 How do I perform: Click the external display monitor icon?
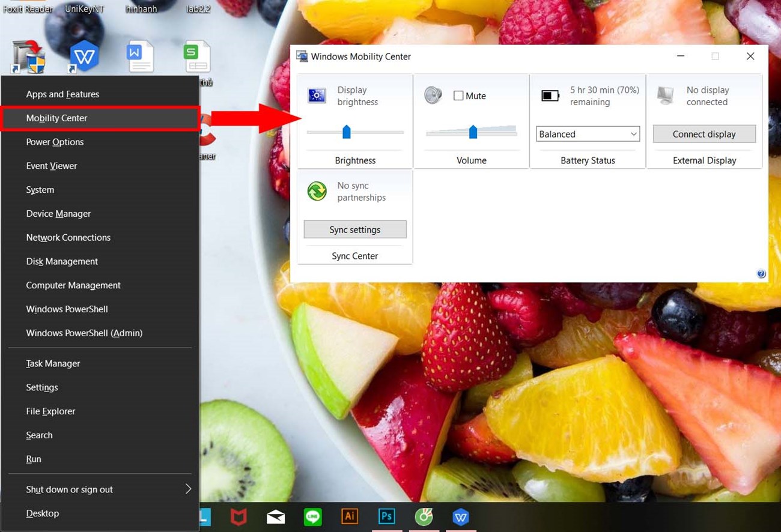pyautogui.click(x=665, y=95)
